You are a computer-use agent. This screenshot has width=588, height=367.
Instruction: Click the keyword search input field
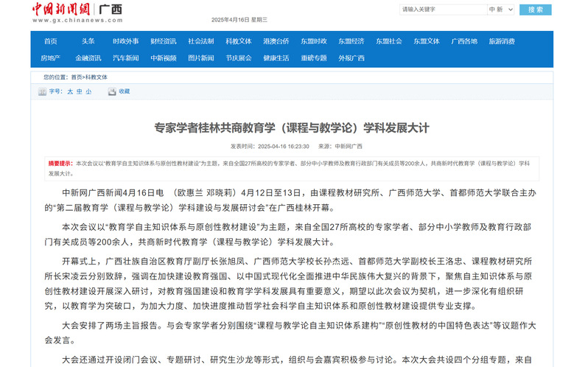pyautogui.click(x=444, y=10)
